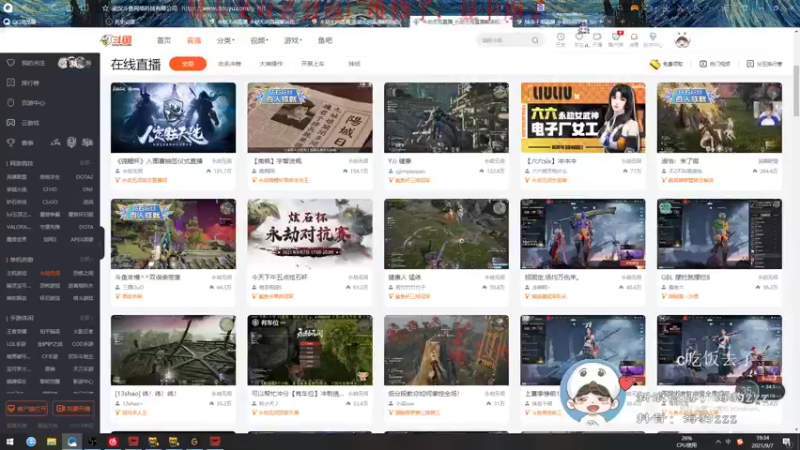Click the 客户端打开 button

coord(27,409)
